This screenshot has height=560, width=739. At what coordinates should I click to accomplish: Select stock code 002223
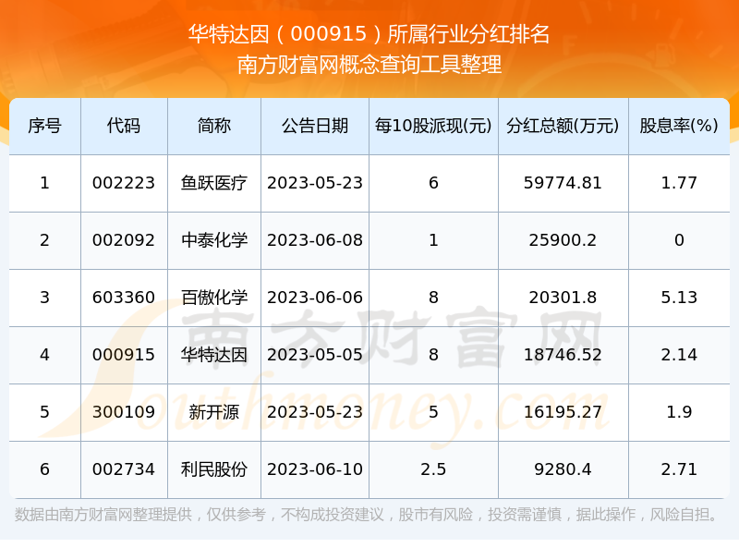pyautogui.click(x=124, y=183)
